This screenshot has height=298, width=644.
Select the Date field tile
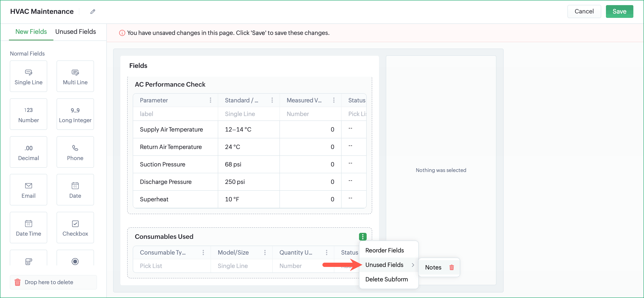click(x=75, y=190)
